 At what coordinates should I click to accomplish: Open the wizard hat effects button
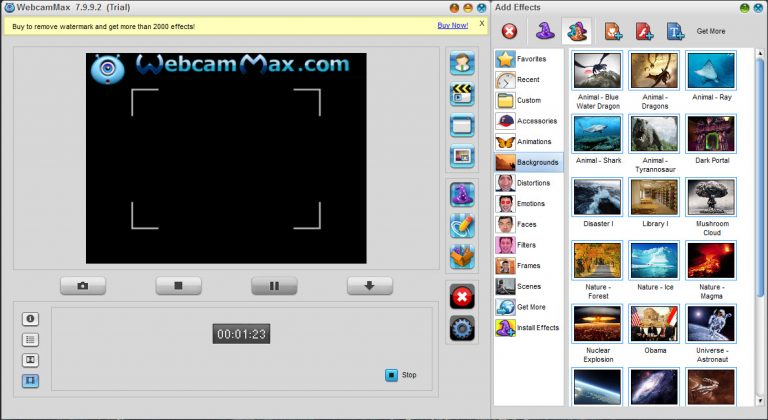(461, 194)
